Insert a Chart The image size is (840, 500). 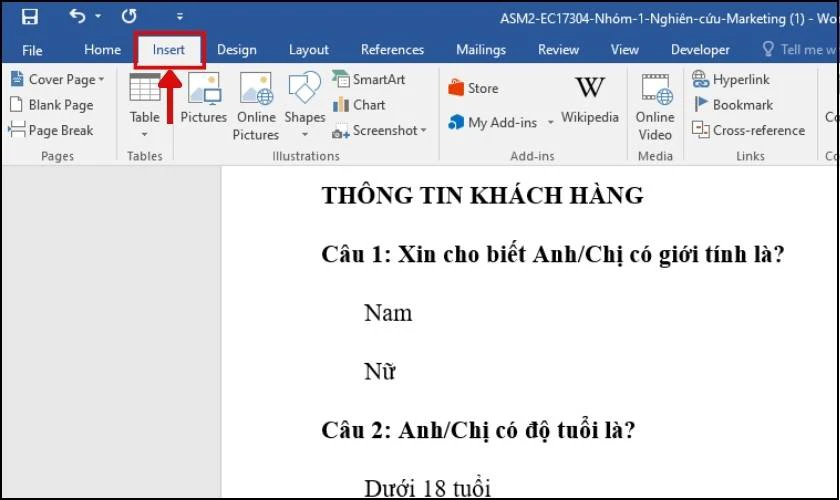click(359, 105)
